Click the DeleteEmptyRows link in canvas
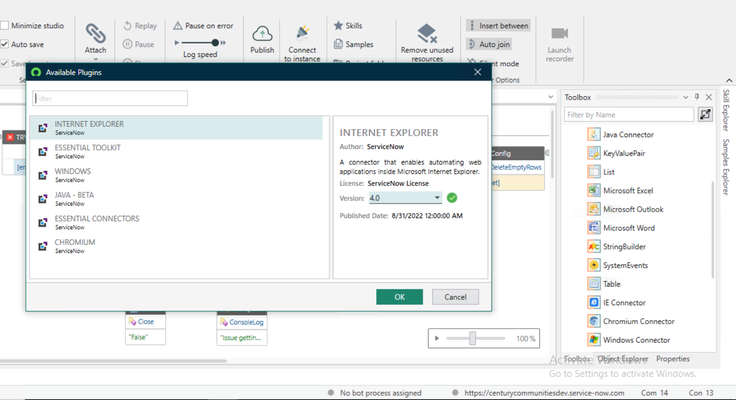Image resolution: width=736 pixels, height=400 pixels. tap(516, 167)
